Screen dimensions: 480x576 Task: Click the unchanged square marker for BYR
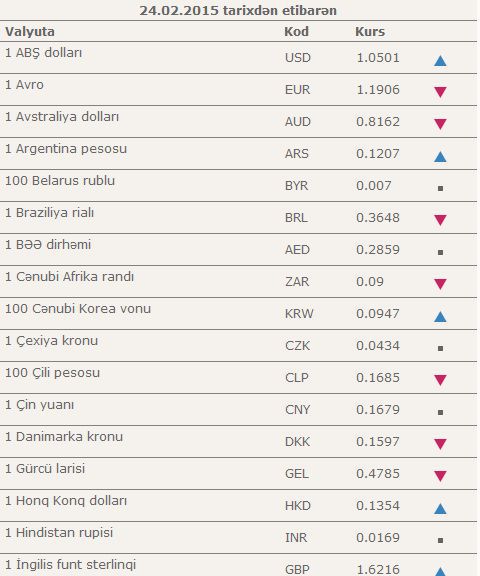pyautogui.click(x=440, y=188)
